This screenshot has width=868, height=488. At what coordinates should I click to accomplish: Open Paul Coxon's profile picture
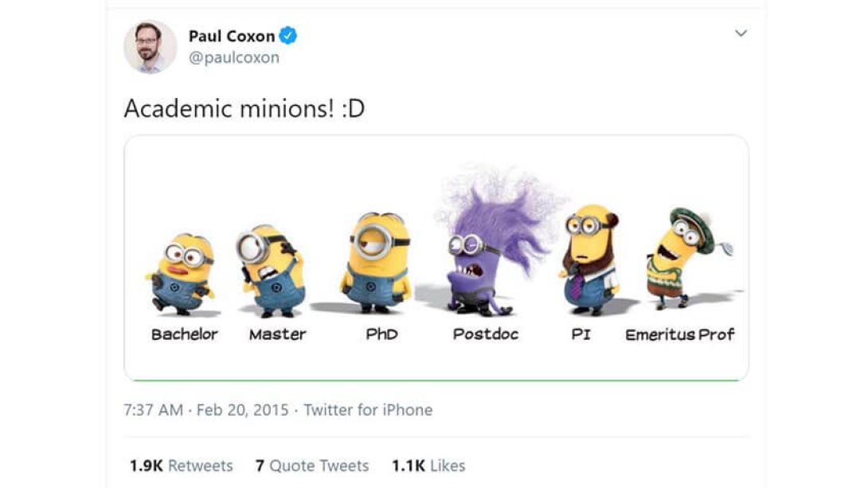(150, 47)
